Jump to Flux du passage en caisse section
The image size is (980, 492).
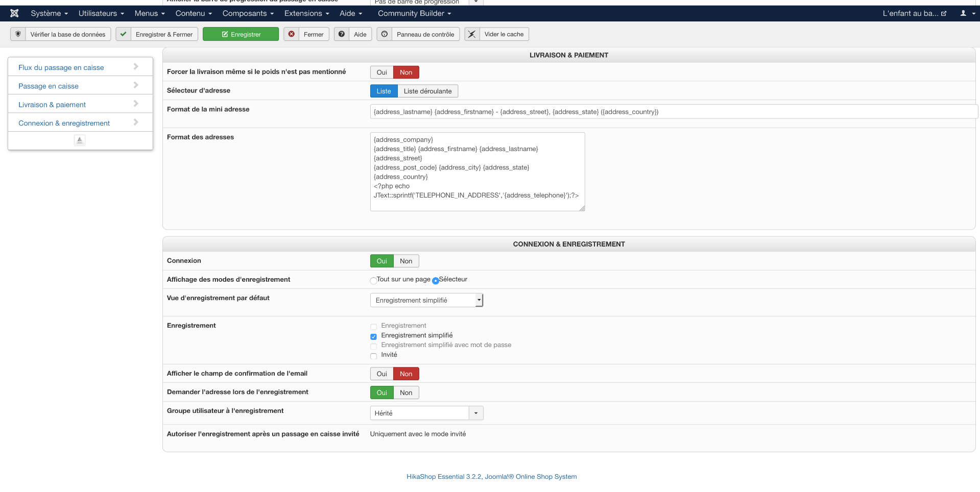click(x=61, y=67)
